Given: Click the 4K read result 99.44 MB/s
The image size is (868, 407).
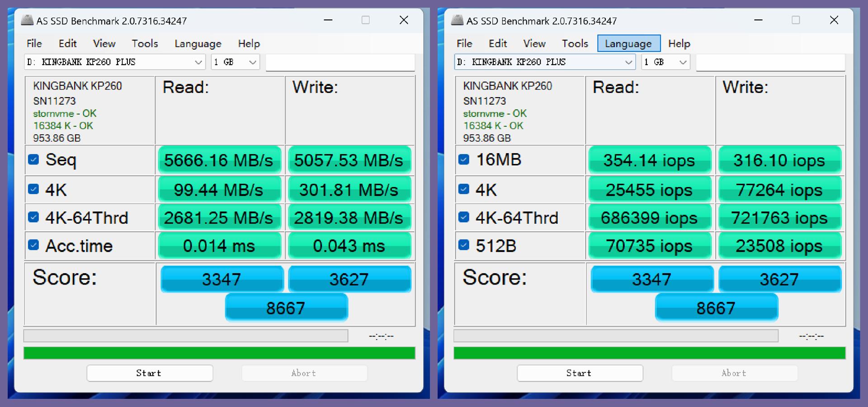Looking at the screenshot, I should point(219,189).
